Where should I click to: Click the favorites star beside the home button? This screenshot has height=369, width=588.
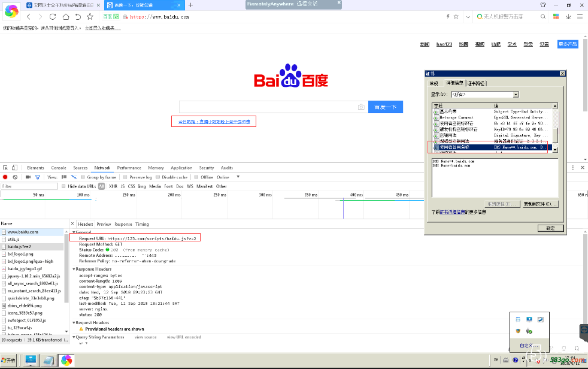[x=90, y=17]
